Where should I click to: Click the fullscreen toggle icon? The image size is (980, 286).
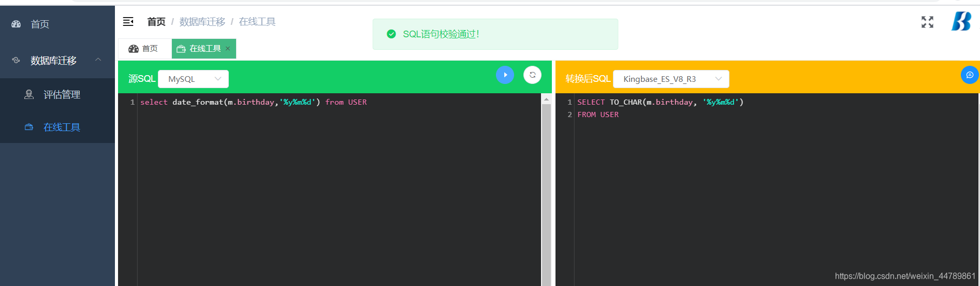point(927,22)
